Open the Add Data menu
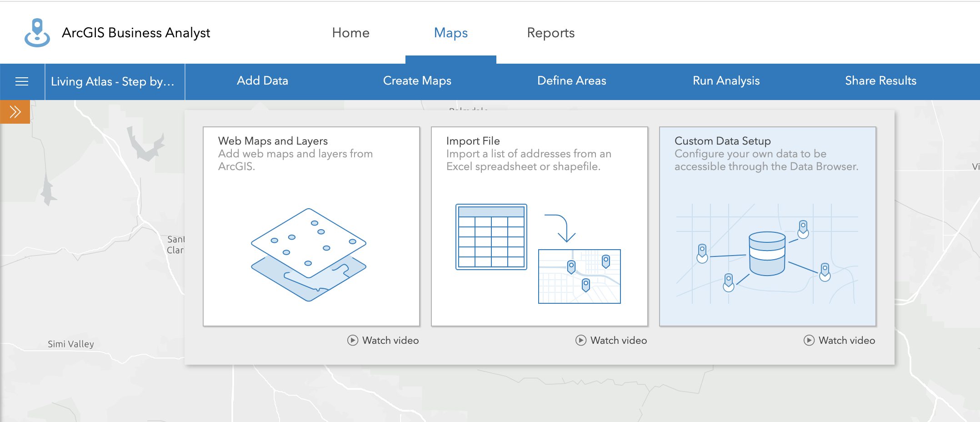This screenshot has height=422, width=980. click(263, 81)
